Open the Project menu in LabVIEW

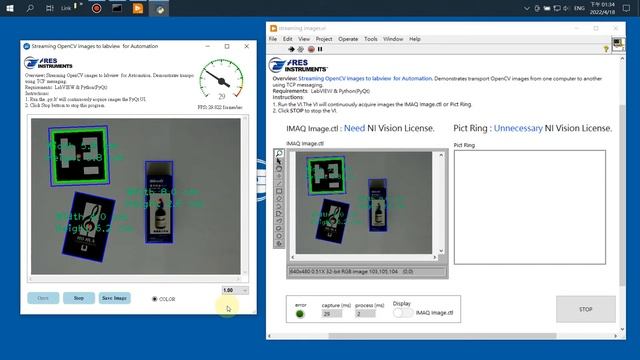pyautogui.click(x=324, y=39)
